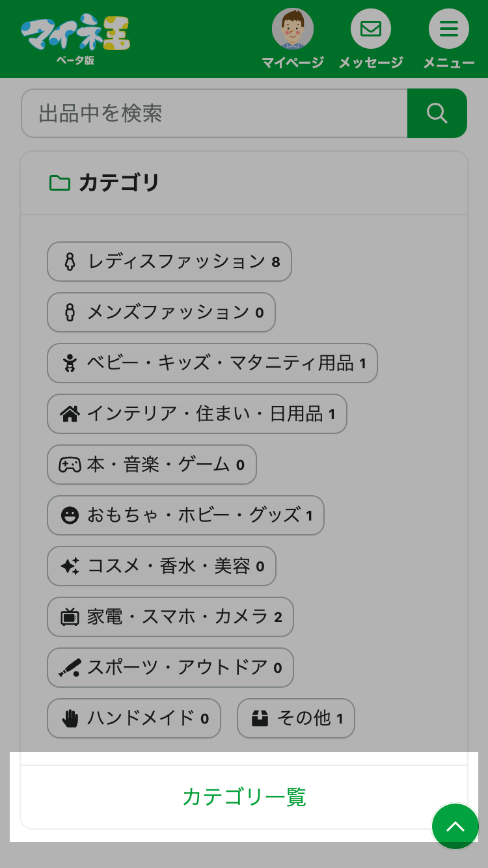
Task: Click the green folder icon beside カテゴリ
Action: pos(60,183)
